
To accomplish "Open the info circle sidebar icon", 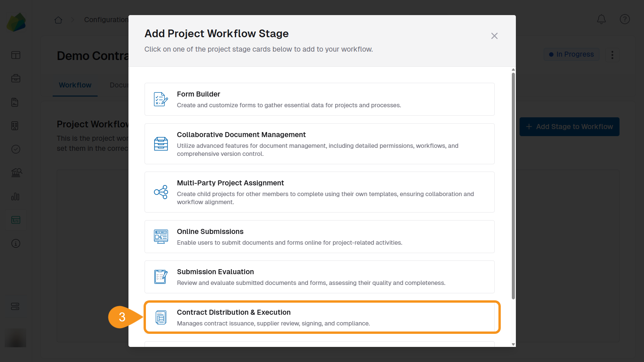I will point(16,243).
